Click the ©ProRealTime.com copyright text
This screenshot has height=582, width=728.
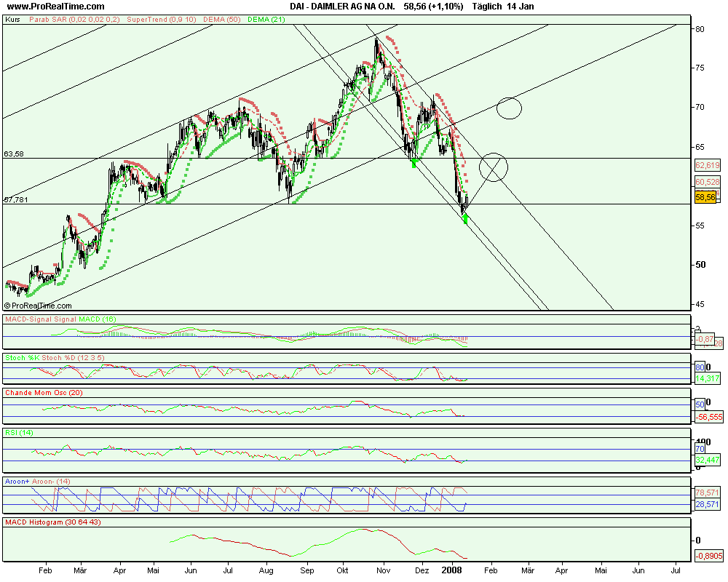click(38, 306)
